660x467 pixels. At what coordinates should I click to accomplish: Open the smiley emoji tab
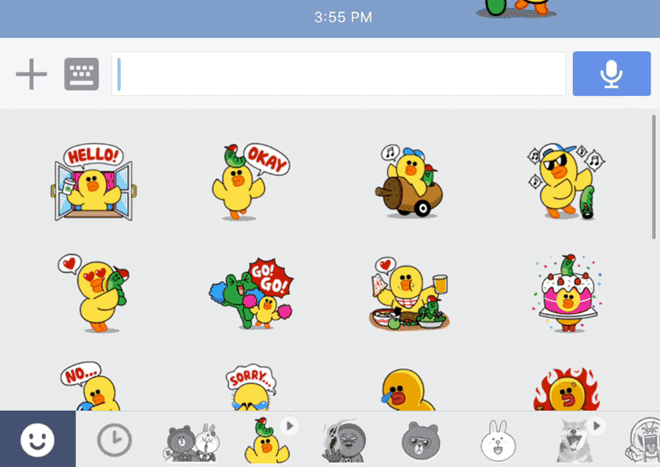tap(37, 439)
